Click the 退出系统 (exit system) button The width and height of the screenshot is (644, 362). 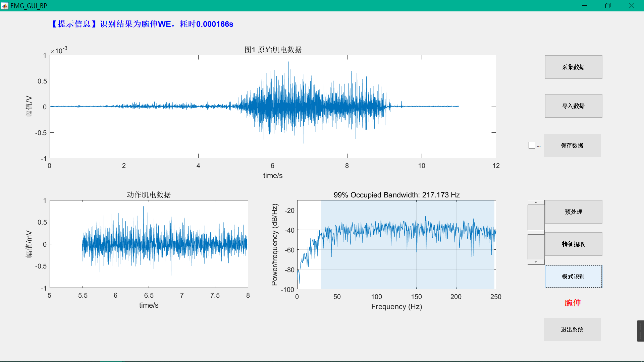click(572, 329)
